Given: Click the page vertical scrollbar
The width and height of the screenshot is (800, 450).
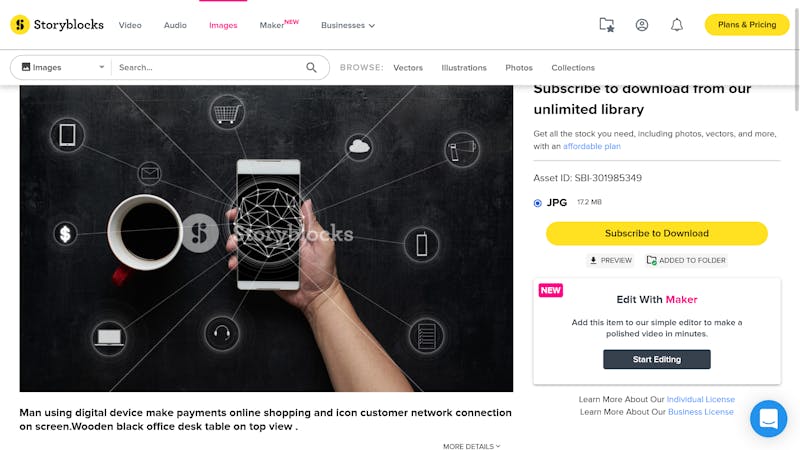Looking at the screenshot, I should coord(796,56).
